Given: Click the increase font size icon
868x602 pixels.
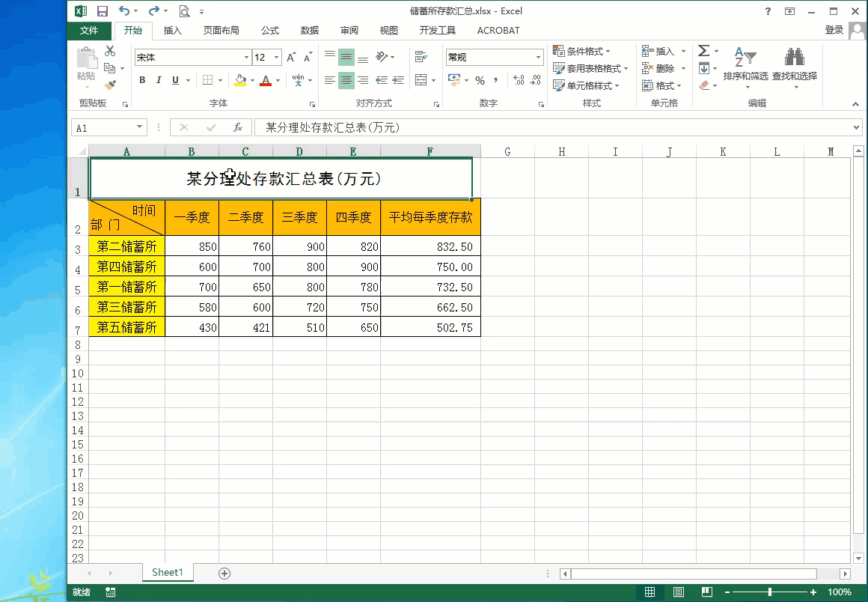Looking at the screenshot, I should (292, 58).
